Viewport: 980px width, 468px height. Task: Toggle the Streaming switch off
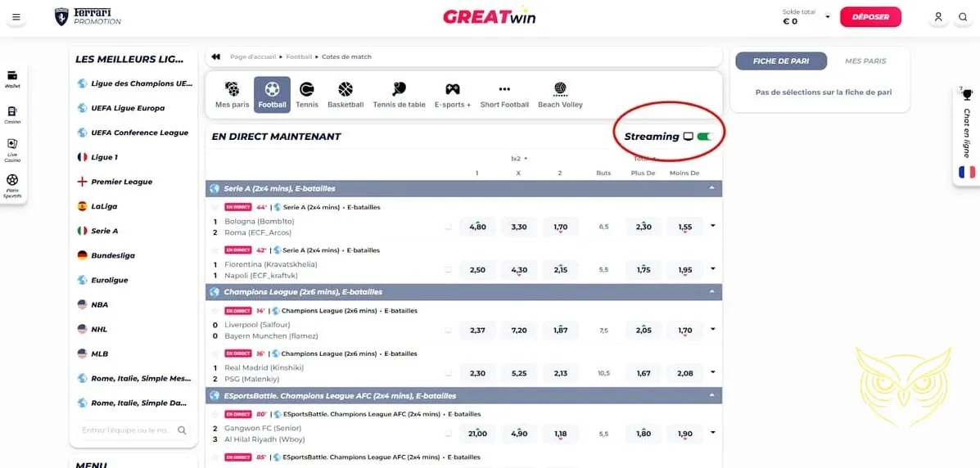point(705,137)
